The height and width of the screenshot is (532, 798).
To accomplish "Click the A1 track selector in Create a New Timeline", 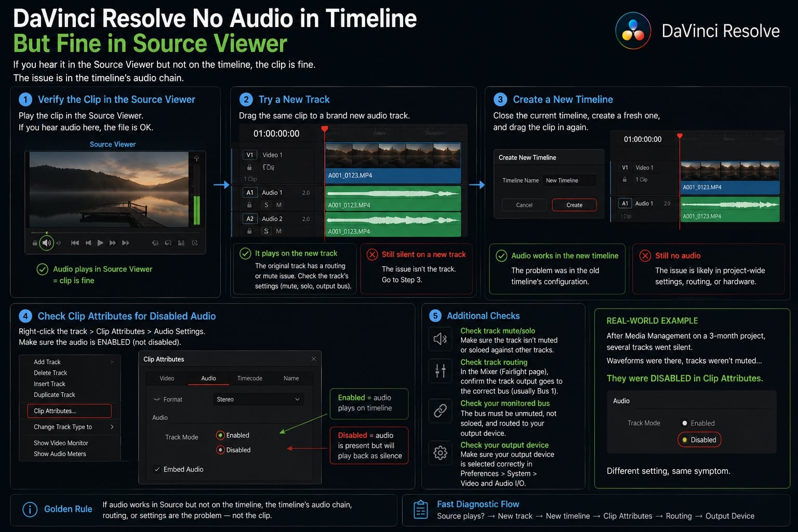I will [x=625, y=204].
